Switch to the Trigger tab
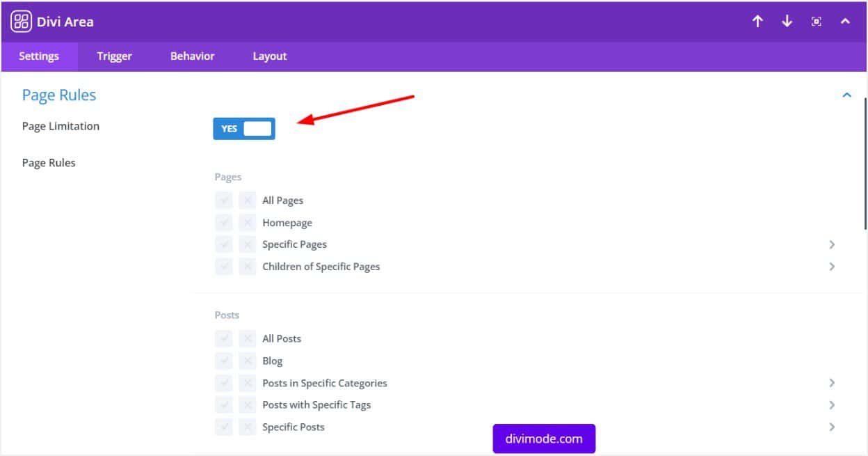 click(115, 56)
